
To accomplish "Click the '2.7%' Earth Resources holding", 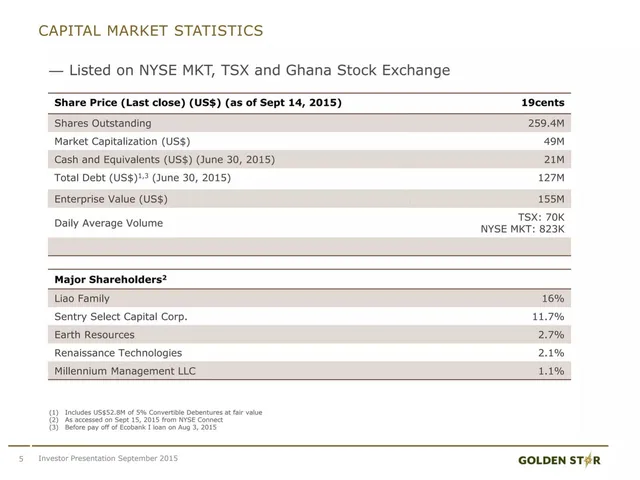I will pyautogui.click(x=551, y=335).
